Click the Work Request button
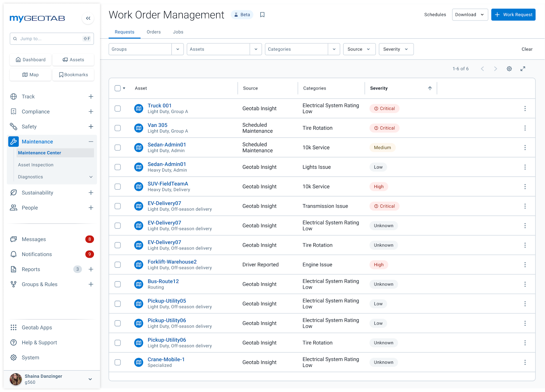 (x=513, y=15)
